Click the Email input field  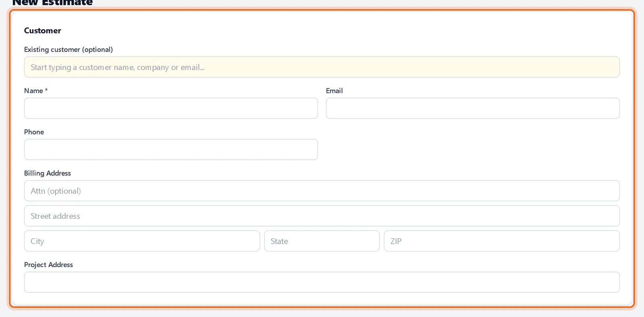click(x=473, y=108)
